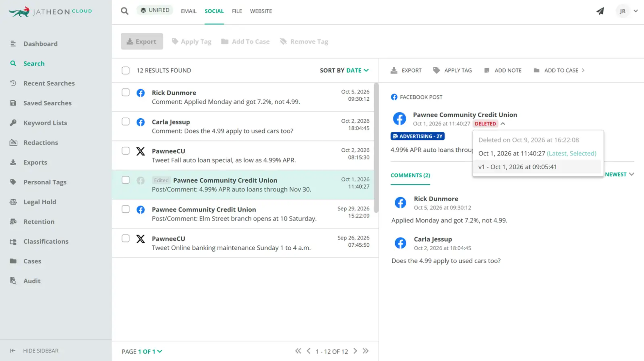Open Saved Searches in sidebar
Screen dimensions: 644x361
47,103
